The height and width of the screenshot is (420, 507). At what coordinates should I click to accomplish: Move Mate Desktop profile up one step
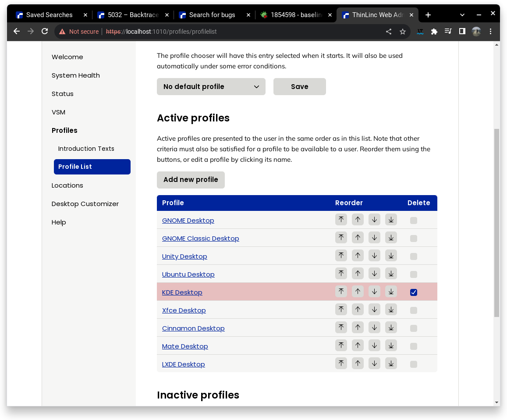pyautogui.click(x=358, y=345)
